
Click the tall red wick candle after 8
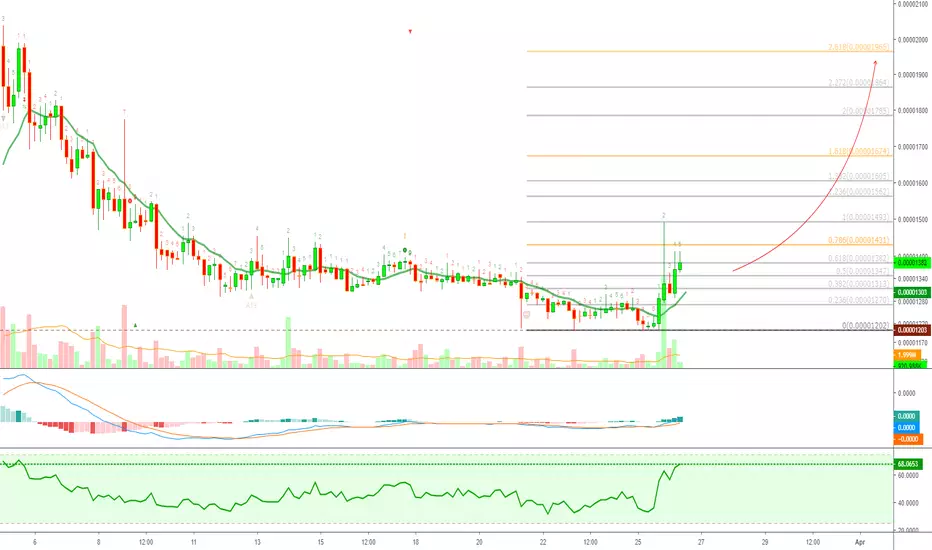click(x=124, y=172)
